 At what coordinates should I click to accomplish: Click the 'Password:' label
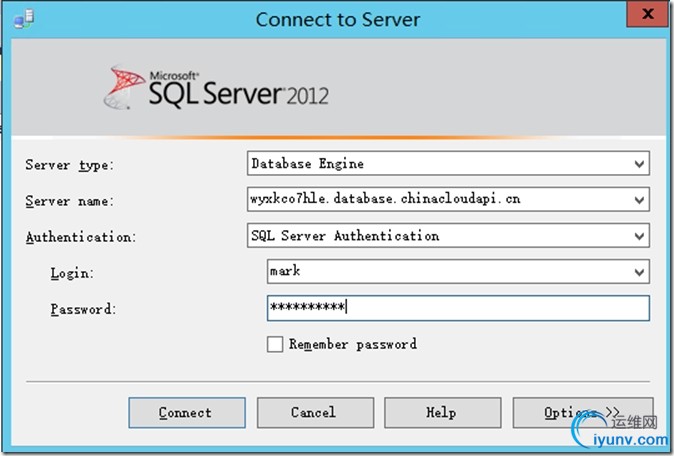click(83, 309)
